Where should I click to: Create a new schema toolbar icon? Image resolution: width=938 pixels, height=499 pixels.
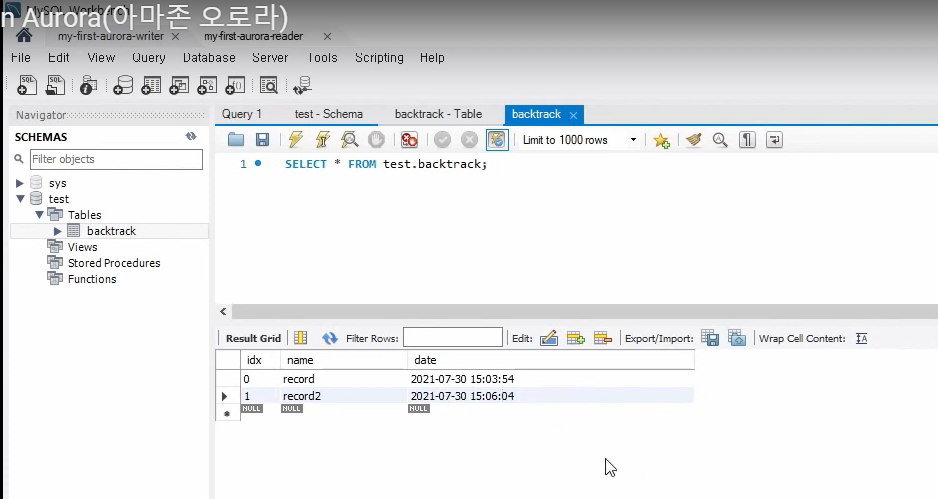tap(123, 86)
